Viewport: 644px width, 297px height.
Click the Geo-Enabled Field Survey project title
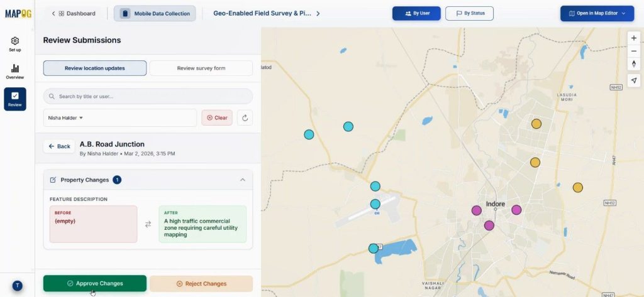(x=262, y=14)
